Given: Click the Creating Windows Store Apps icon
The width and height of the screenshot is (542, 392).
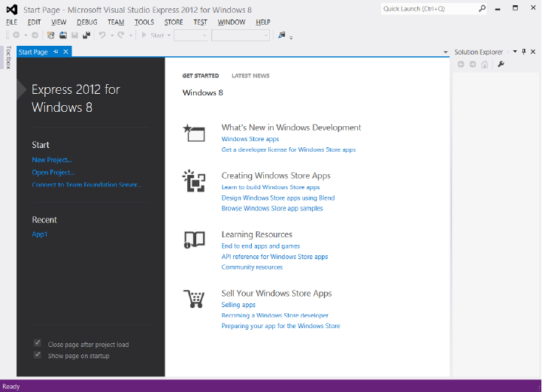Looking at the screenshot, I should pos(194,181).
